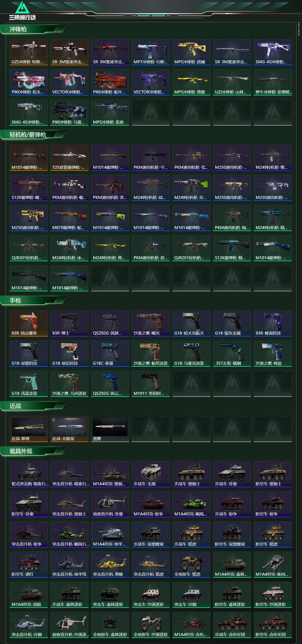Open the 黑鹰 knife item
Screen dimensions: 302x644
coord(110,429)
